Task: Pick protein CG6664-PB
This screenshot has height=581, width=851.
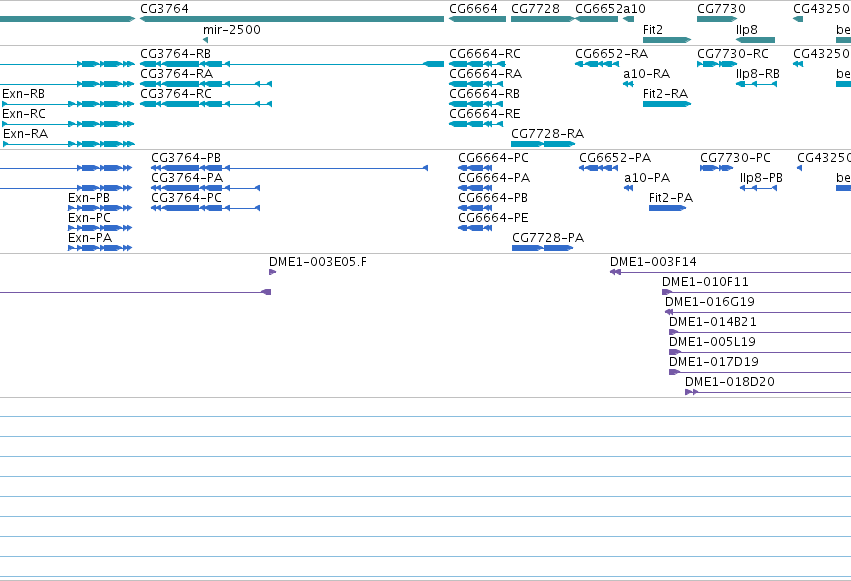Action: 493,198
